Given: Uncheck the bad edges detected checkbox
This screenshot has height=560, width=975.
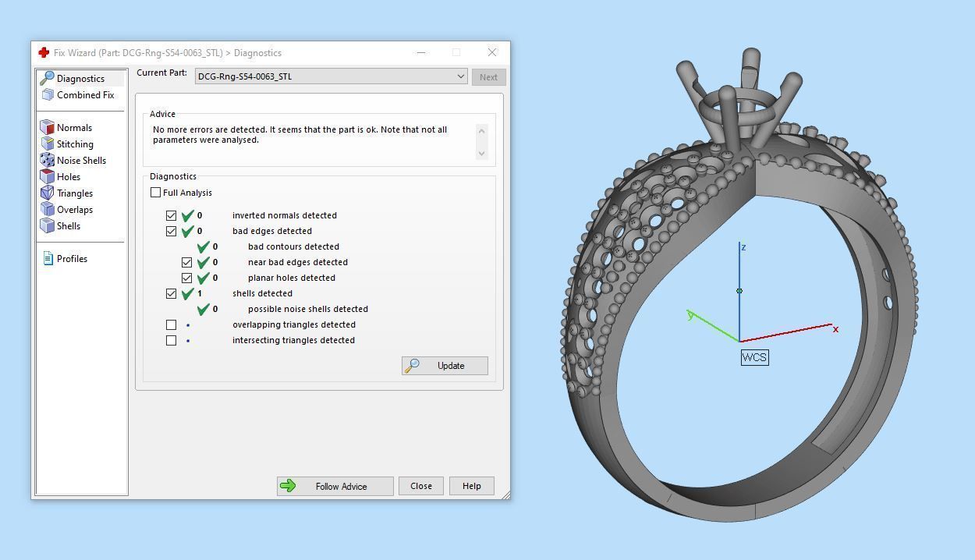Looking at the screenshot, I should tap(171, 231).
